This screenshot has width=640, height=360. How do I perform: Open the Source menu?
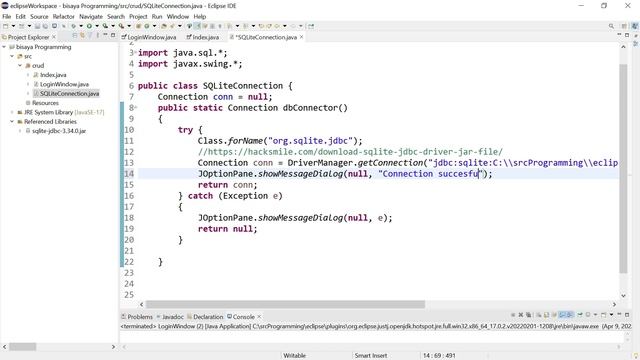(x=39, y=16)
